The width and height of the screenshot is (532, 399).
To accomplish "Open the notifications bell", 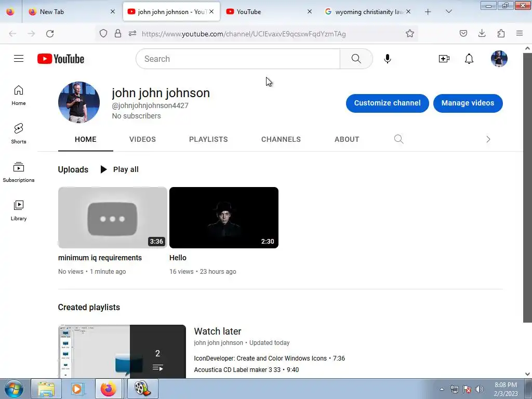I will 469,59.
